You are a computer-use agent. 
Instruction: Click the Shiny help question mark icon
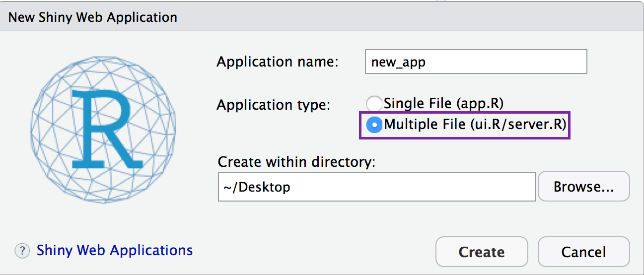point(22,251)
